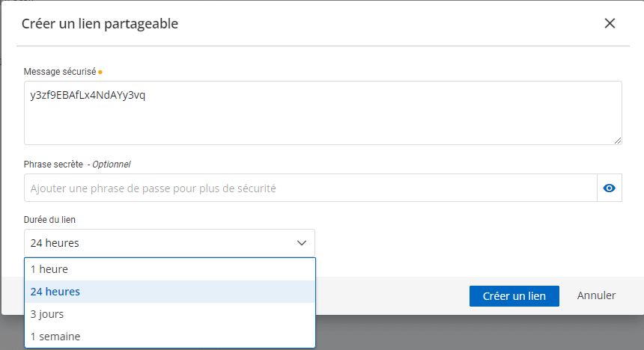Toggle passphrase visibility with the eye icon
The height and width of the screenshot is (350, 644).
[610, 188]
